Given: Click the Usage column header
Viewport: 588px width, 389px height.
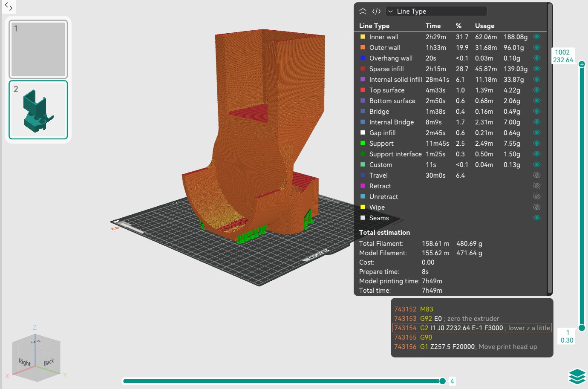Looking at the screenshot, I should 485,26.
